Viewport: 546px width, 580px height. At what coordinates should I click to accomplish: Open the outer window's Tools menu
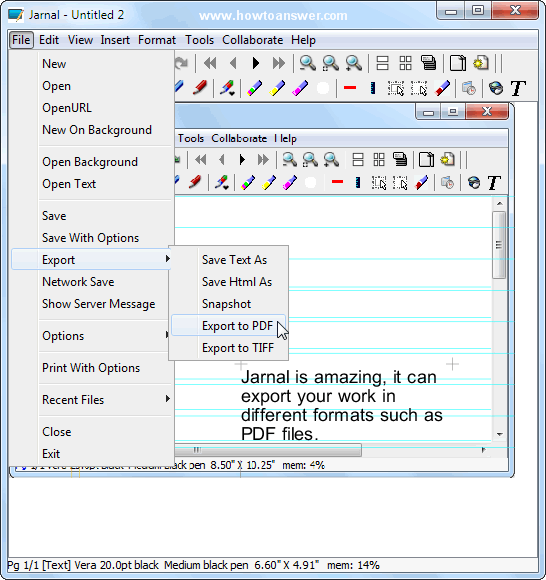coord(200,40)
